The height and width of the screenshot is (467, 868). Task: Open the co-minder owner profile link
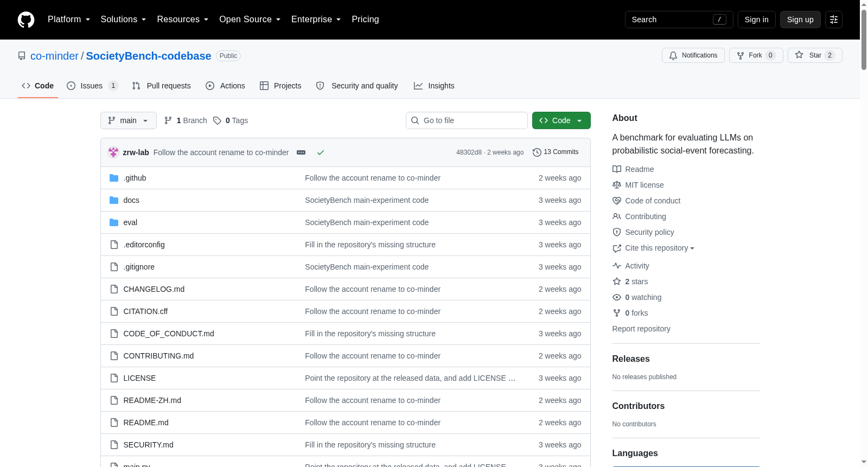pos(54,56)
